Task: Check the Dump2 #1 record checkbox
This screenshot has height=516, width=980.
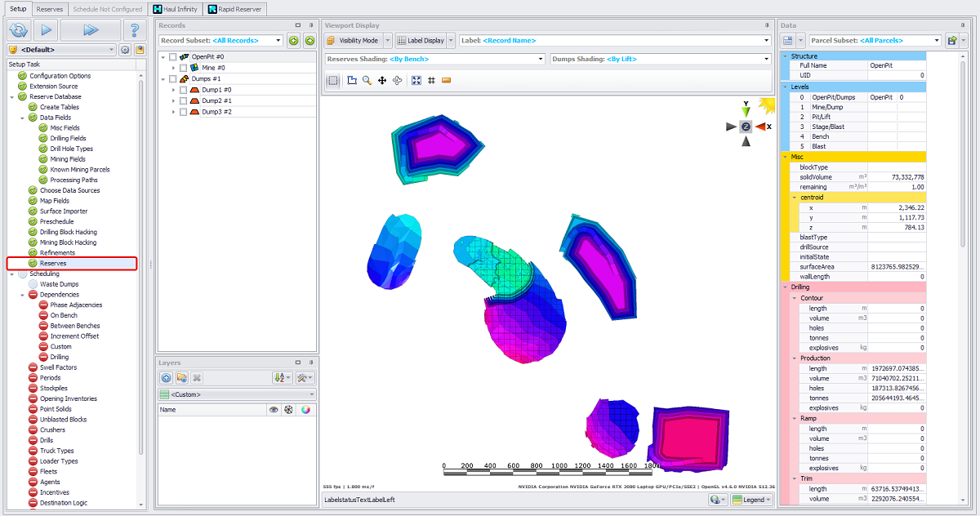Action: click(183, 100)
